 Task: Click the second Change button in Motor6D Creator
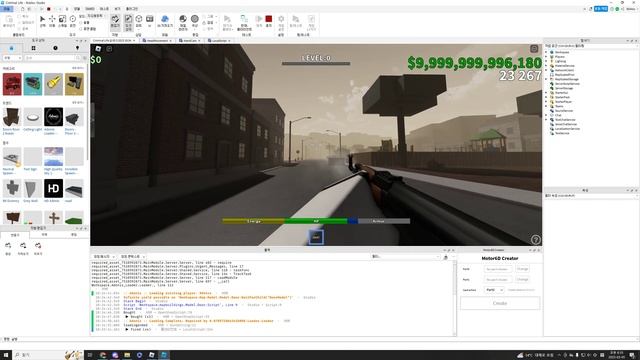coord(522,280)
